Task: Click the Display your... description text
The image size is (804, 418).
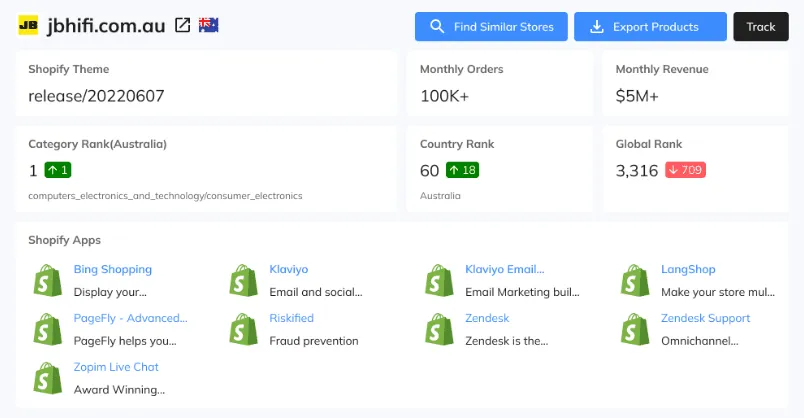Action: [110, 292]
